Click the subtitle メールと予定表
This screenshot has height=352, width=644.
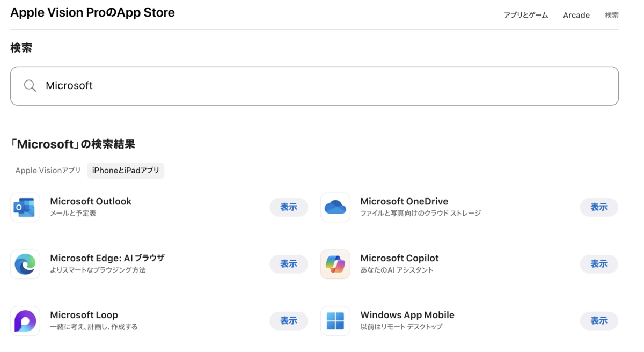click(73, 214)
